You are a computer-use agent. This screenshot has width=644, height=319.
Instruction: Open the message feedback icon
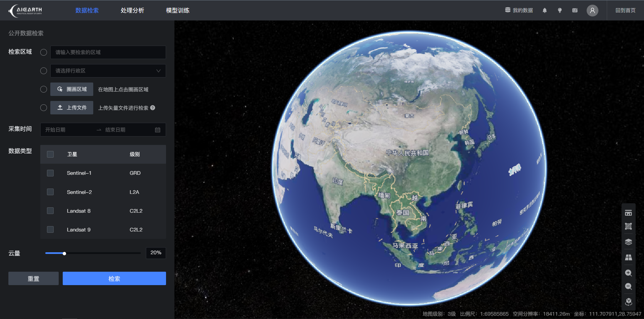[575, 10]
